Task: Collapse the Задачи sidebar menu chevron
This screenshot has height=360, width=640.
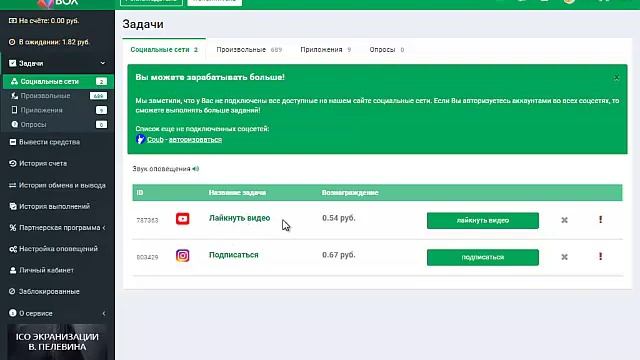Action: pyautogui.click(x=102, y=63)
